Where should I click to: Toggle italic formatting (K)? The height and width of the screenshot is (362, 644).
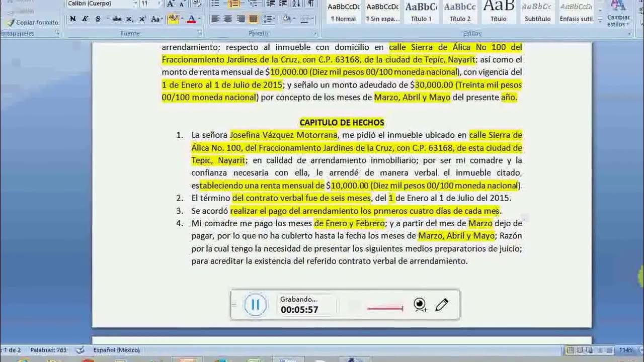point(85,19)
